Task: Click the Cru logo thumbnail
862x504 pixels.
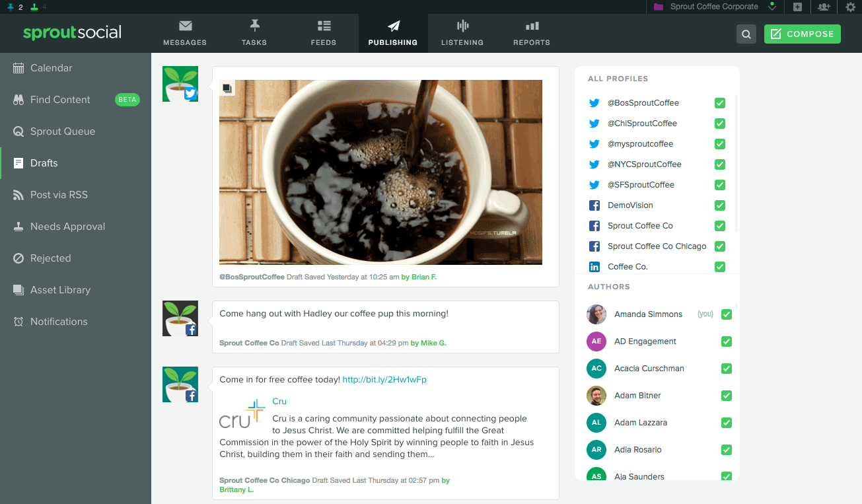Action: [x=242, y=414]
